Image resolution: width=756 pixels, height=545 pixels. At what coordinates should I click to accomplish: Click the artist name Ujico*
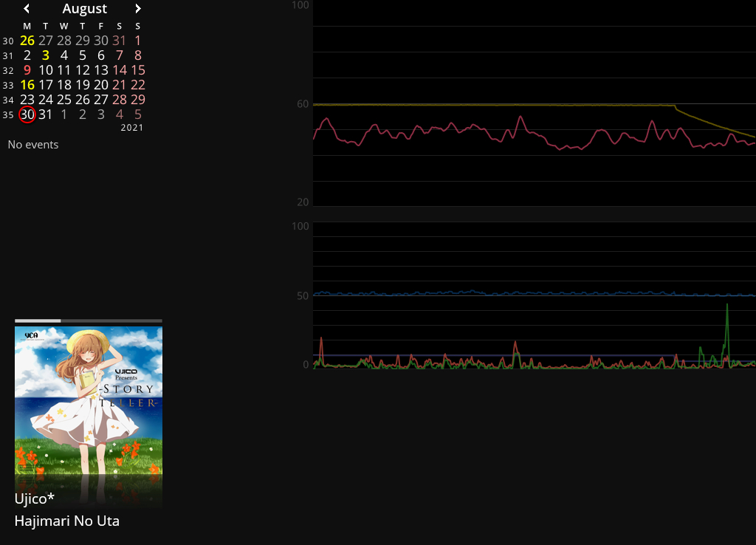point(34,499)
